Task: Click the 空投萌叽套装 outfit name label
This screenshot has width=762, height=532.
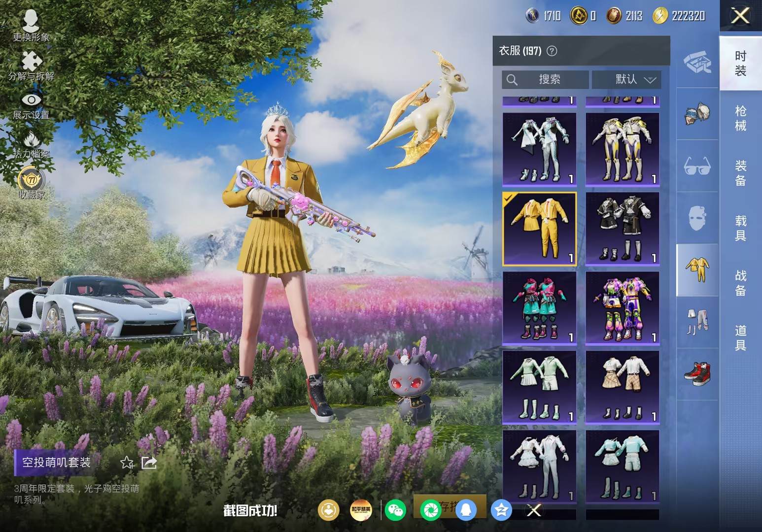Action: point(56,463)
